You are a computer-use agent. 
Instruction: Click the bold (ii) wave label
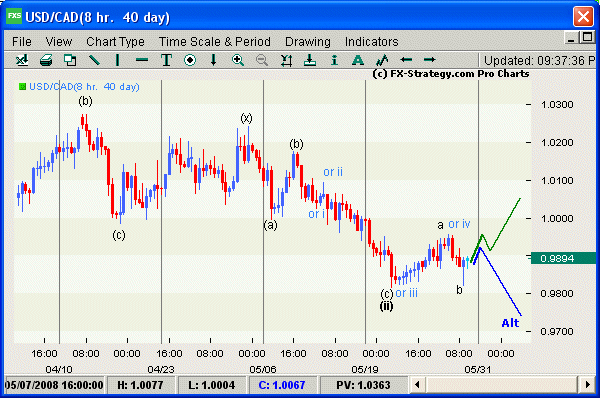tap(386, 306)
